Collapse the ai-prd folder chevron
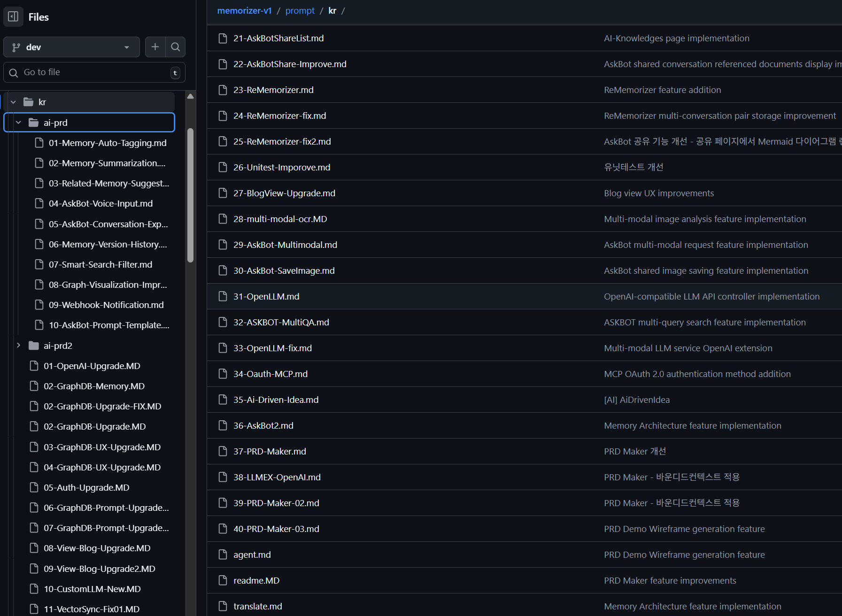The width and height of the screenshot is (842, 616). pyautogui.click(x=19, y=123)
